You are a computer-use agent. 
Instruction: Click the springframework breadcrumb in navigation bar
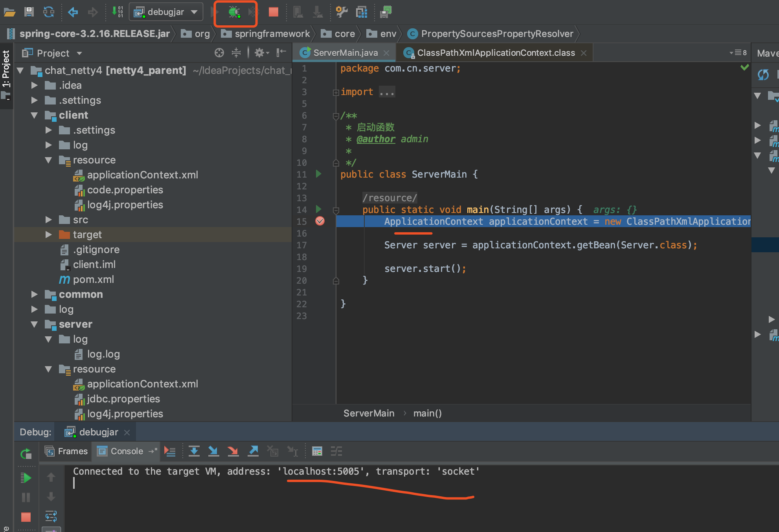tap(272, 34)
